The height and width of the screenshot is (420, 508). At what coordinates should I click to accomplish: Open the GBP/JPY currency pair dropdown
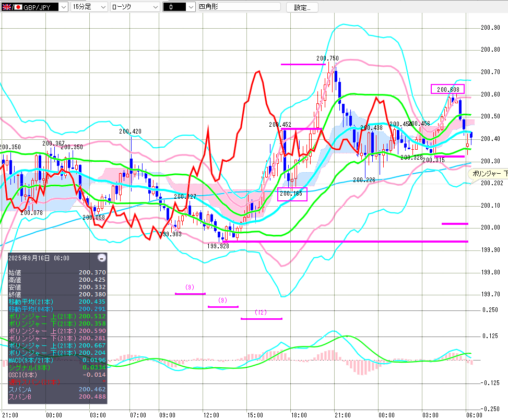64,7
